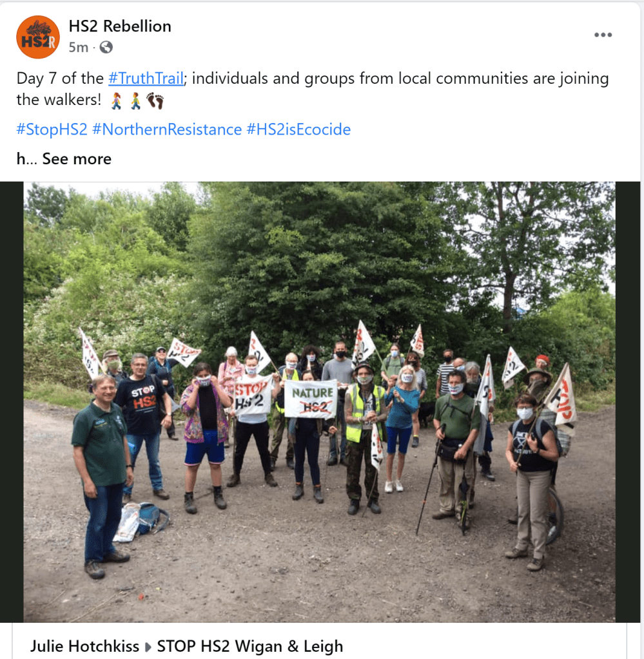Viewport: 644px width, 659px height.
Task: Open the #HS2isEcocide hashtag
Action: point(298,129)
